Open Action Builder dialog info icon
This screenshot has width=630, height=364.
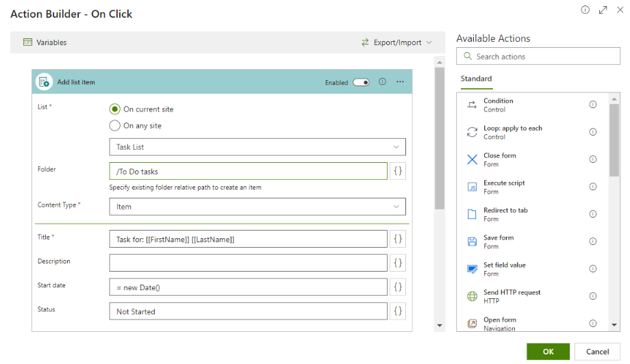pyautogui.click(x=585, y=10)
